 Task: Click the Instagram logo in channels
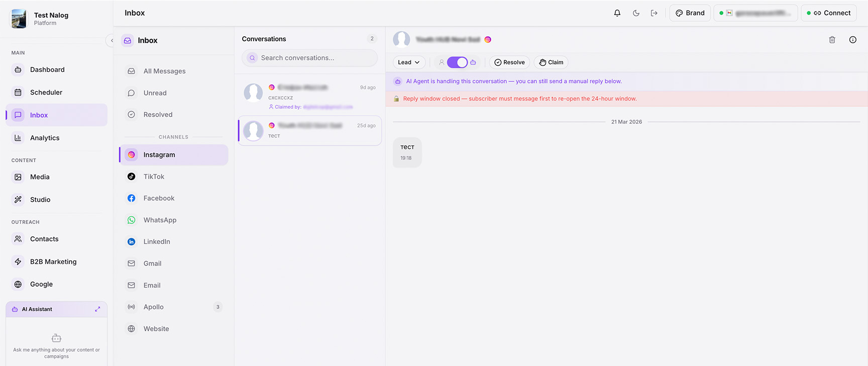tap(131, 155)
